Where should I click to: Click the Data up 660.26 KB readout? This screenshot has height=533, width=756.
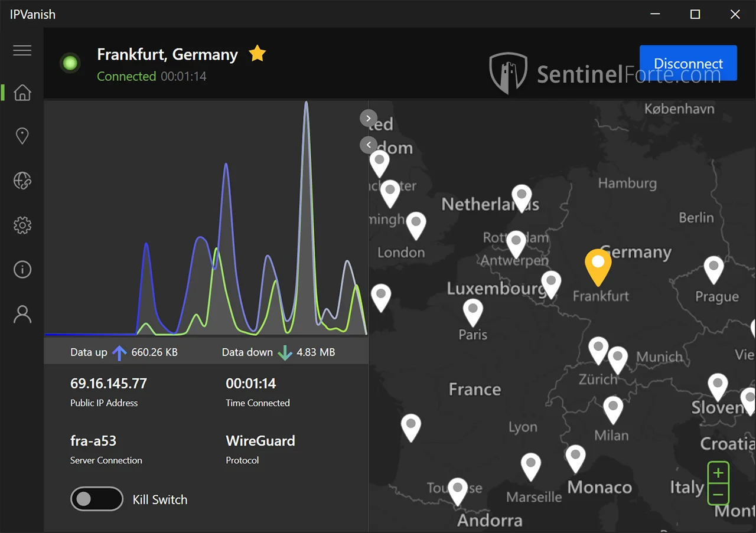click(124, 352)
